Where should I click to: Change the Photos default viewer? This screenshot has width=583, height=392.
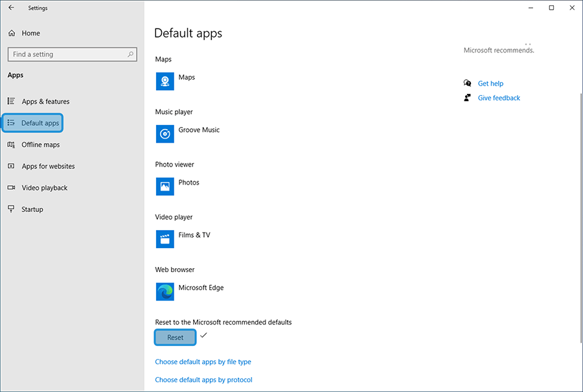coord(189,182)
